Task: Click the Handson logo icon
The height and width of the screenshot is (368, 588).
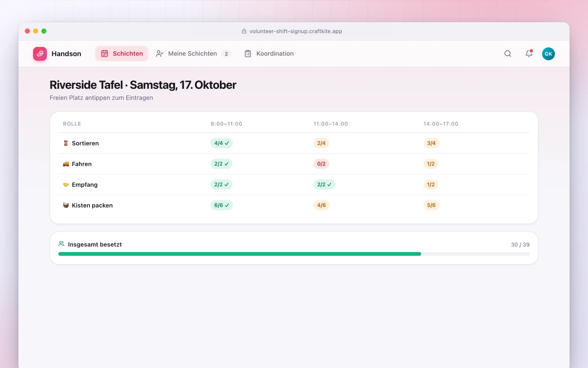Action: [40, 54]
